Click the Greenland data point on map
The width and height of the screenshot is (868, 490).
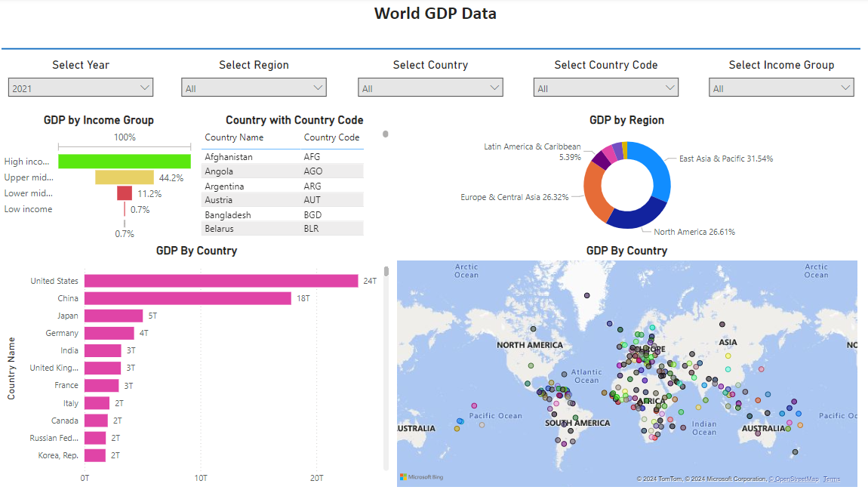tap(586, 296)
